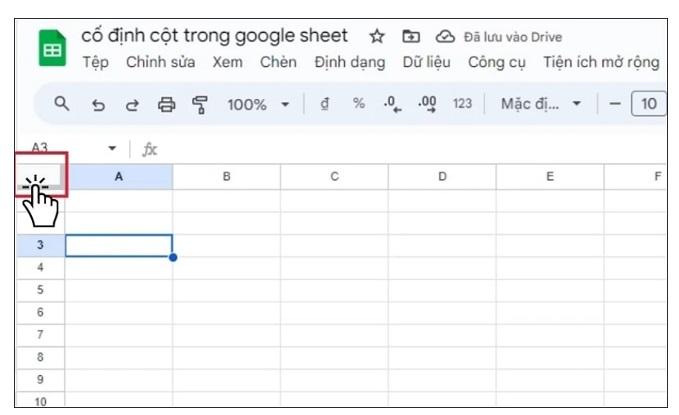
Task: Open the search menus magnifier
Action: point(62,104)
